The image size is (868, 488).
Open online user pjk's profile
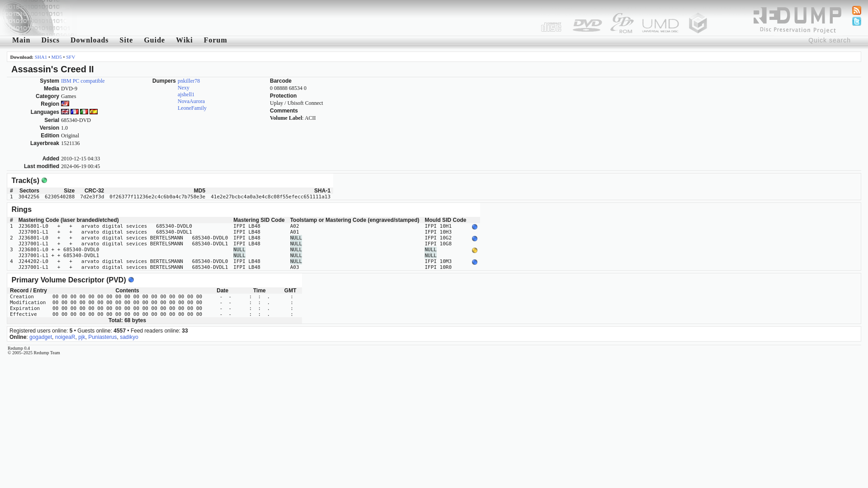[82, 337]
